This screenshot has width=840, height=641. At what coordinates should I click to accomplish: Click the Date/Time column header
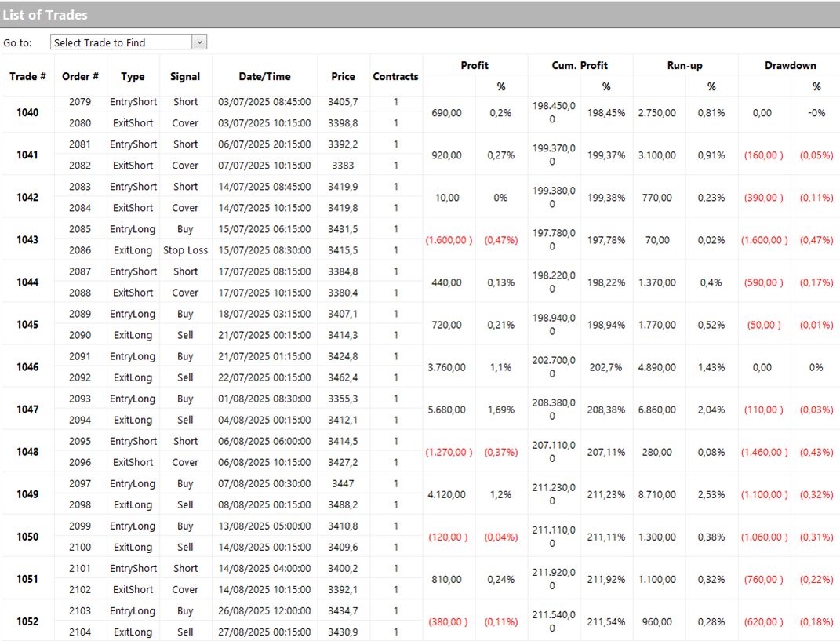pyautogui.click(x=264, y=76)
